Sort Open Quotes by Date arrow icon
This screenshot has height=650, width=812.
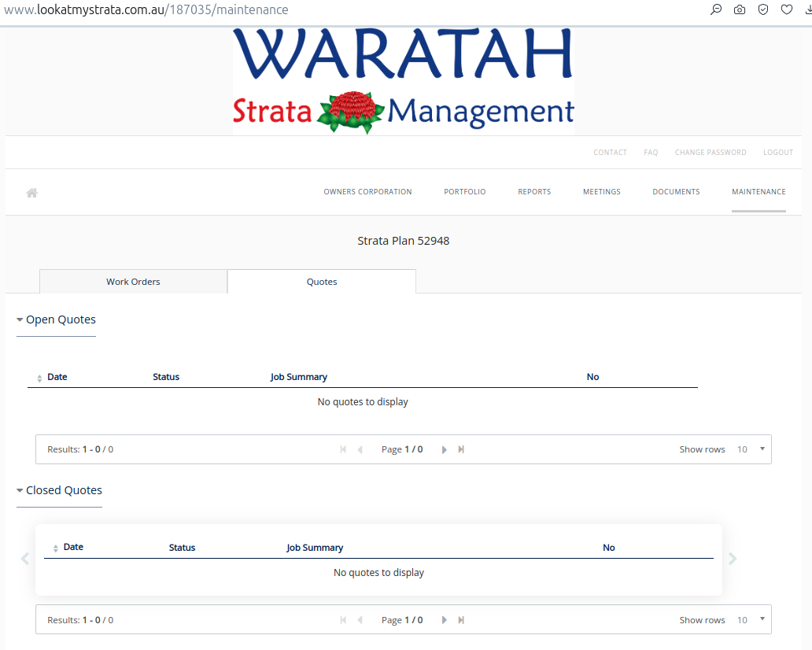click(39, 378)
